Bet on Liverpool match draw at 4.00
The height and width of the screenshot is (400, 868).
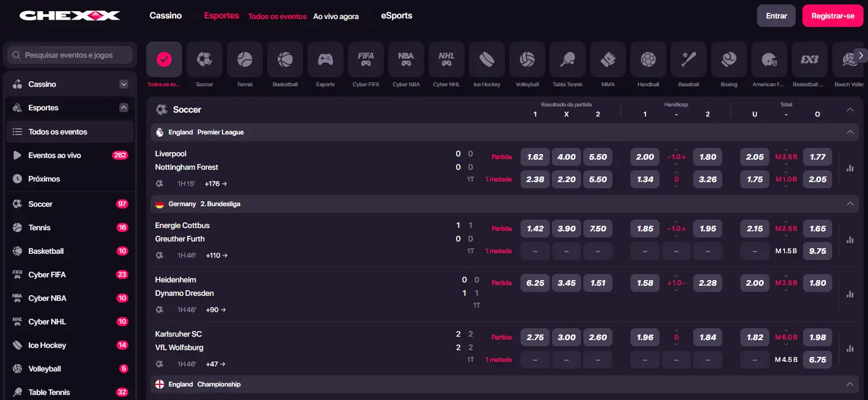point(567,157)
